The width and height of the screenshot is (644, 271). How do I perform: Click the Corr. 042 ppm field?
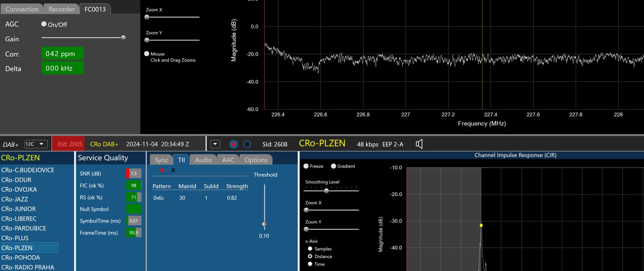(x=62, y=54)
